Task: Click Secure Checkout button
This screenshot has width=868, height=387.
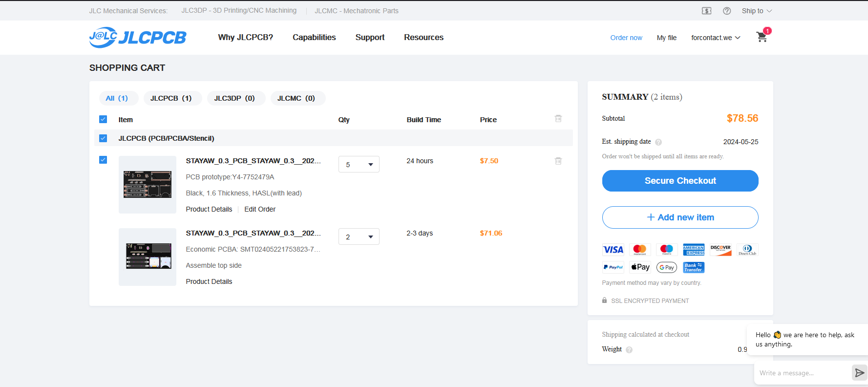Action: [680, 181]
